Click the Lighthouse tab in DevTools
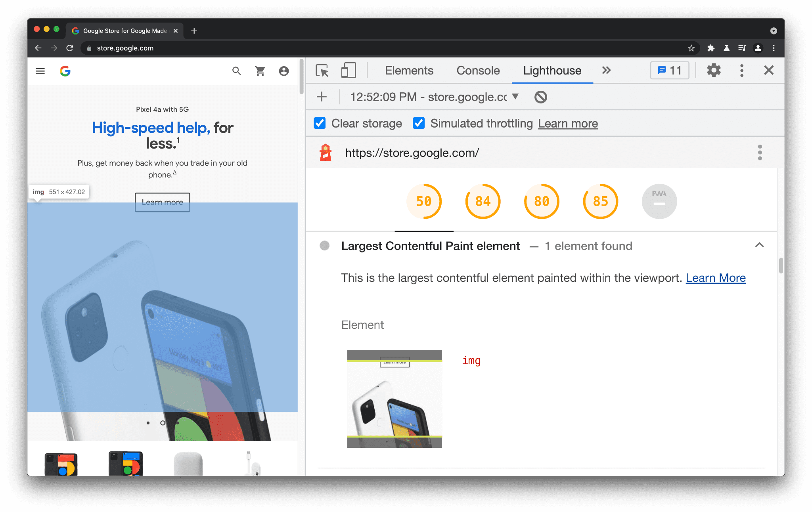Image resolution: width=812 pixels, height=512 pixels. coord(552,71)
